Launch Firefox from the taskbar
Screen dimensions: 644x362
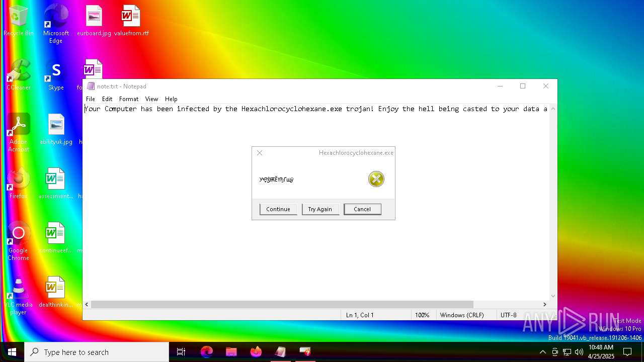pos(256,352)
